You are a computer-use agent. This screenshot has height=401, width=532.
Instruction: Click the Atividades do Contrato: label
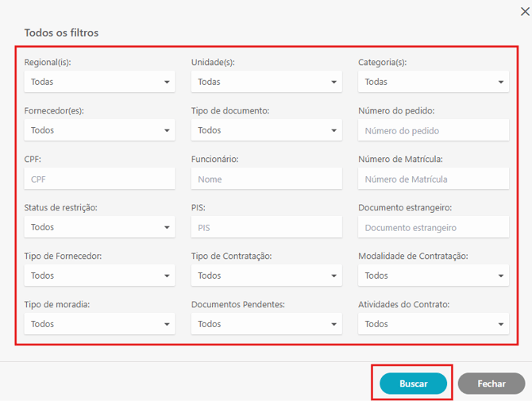[x=403, y=305]
